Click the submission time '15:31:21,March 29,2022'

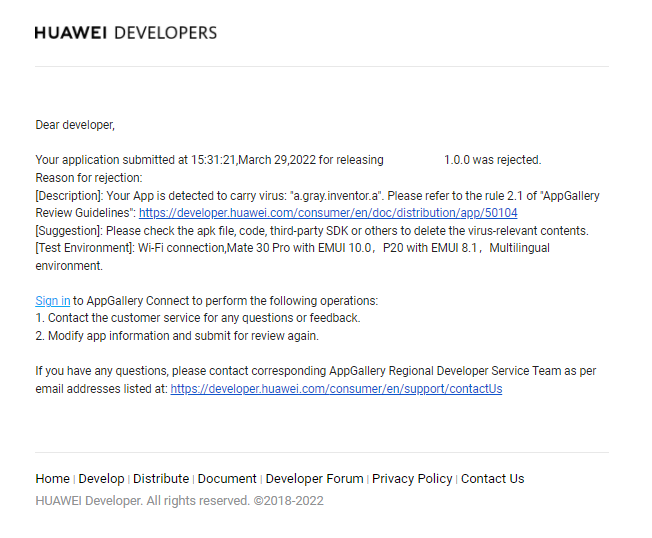coord(253,160)
